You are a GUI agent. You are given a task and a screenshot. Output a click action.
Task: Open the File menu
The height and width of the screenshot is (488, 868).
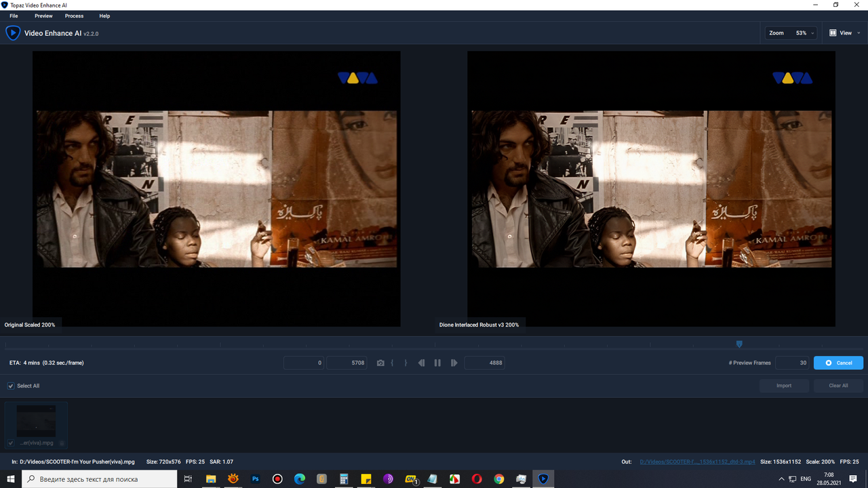pos(14,16)
